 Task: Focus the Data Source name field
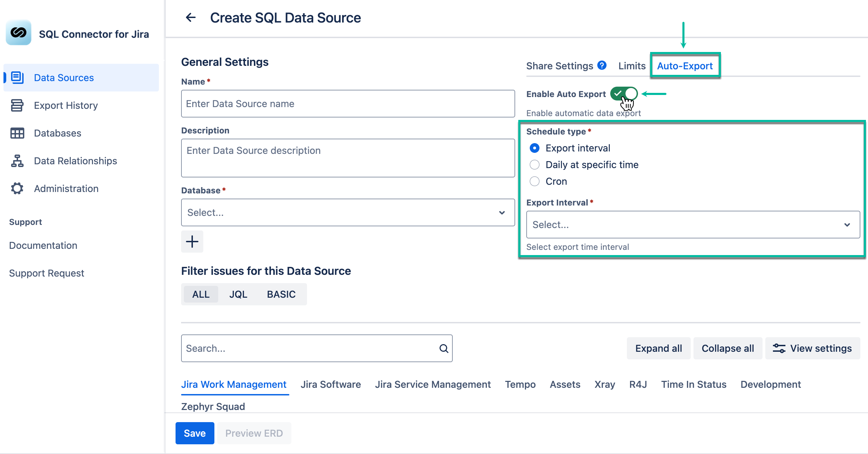[348, 104]
